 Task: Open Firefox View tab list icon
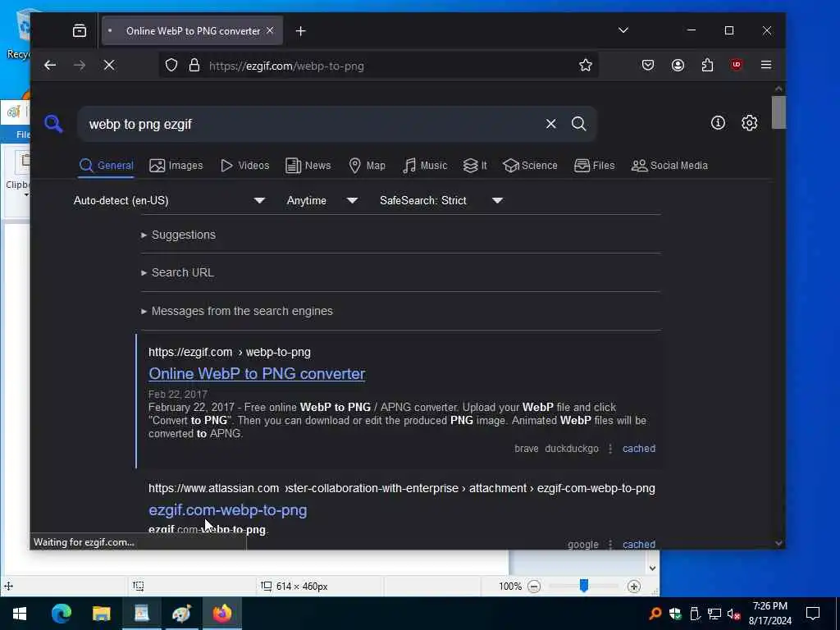click(80, 31)
